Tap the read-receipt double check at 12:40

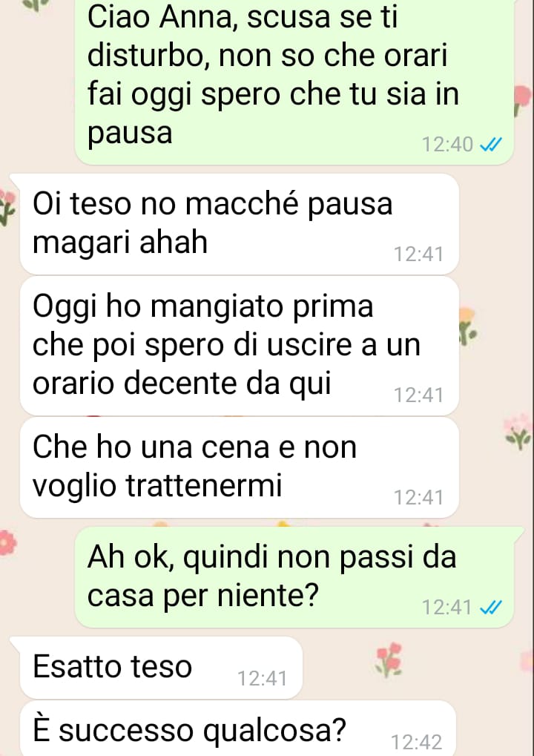[492, 144]
